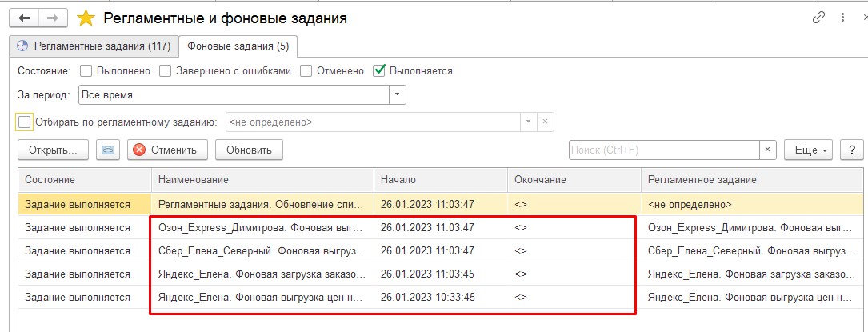The height and width of the screenshot is (332, 868).
Task: Sort by Регламентное задание column header
Action: [754, 180]
